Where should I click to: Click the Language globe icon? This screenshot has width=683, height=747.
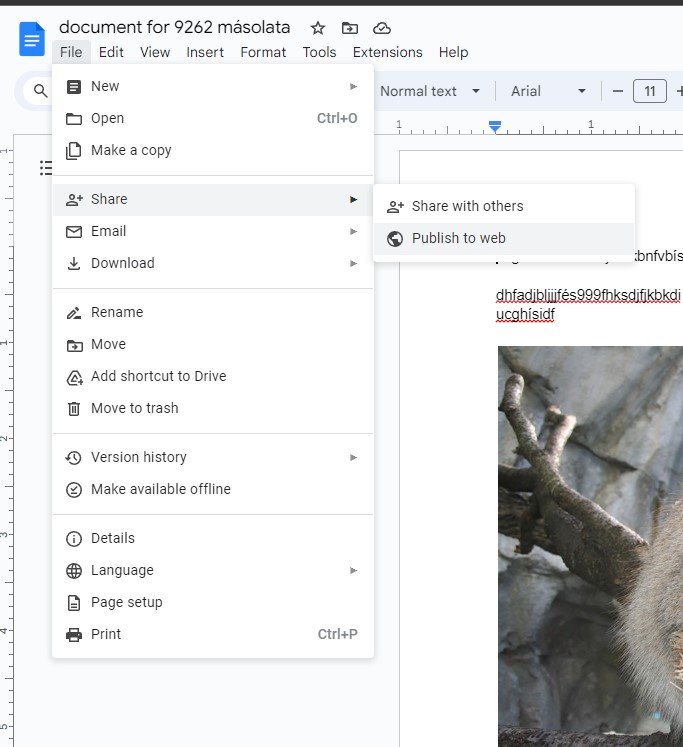point(74,571)
